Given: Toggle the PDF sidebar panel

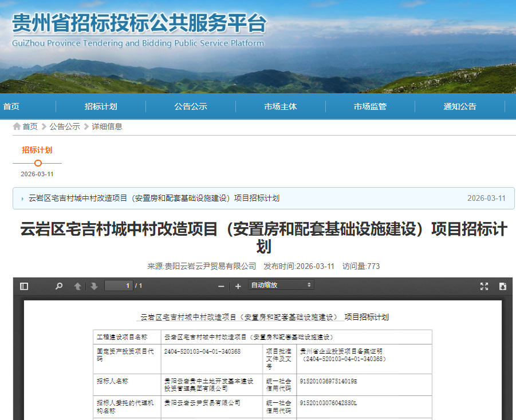Looking at the screenshot, I should [23, 286].
